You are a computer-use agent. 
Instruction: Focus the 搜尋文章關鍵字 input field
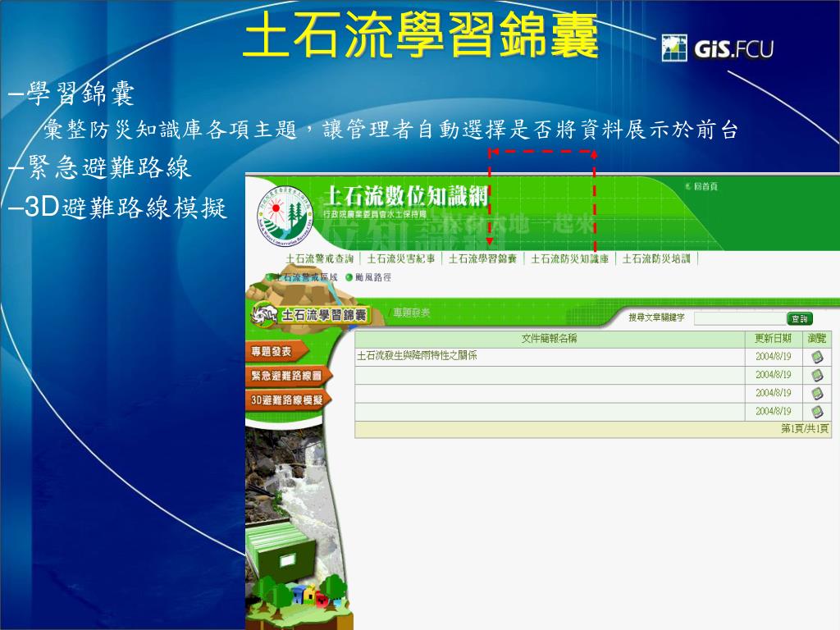[x=740, y=319]
